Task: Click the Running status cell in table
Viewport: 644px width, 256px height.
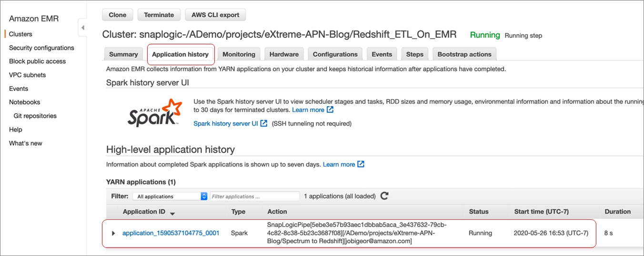Action: (x=481, y=233)
